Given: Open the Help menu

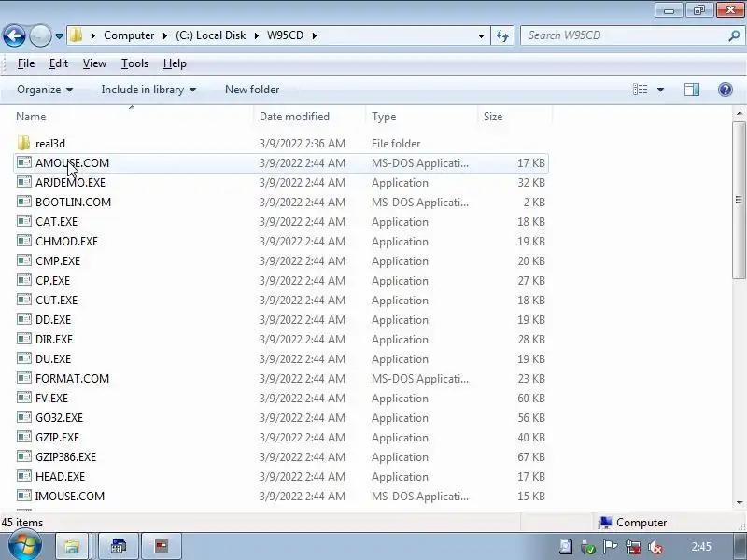Looking at the screenshot, I should tap(175, 63).
